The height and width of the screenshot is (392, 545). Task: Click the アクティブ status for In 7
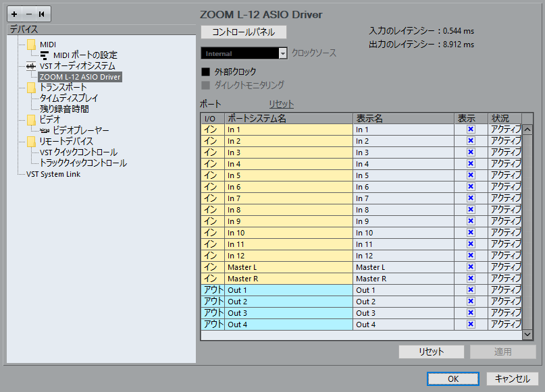pos(505,198)
